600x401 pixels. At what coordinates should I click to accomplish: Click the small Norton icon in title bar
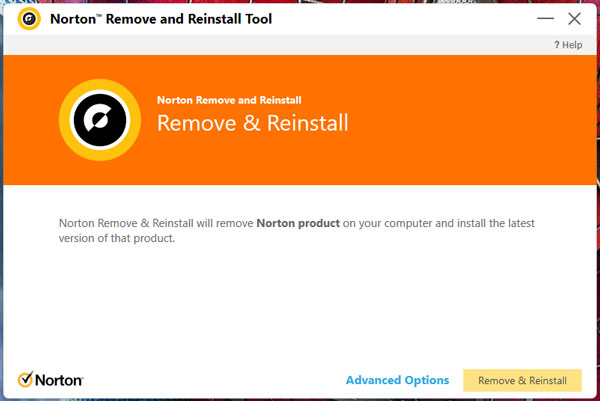[x=29, y=18]
